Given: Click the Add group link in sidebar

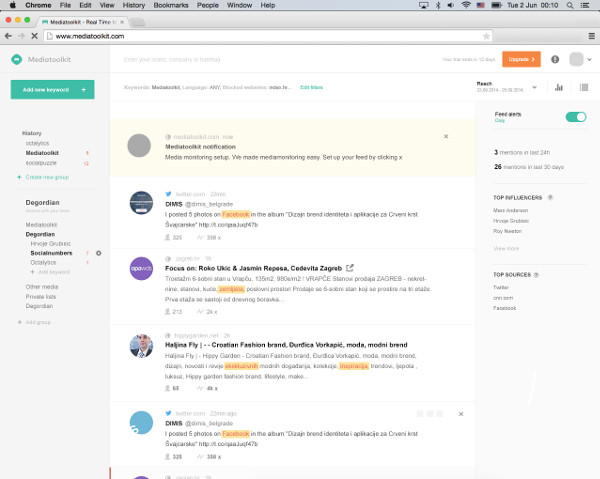Looking at the screenshot, I should 38,322.
